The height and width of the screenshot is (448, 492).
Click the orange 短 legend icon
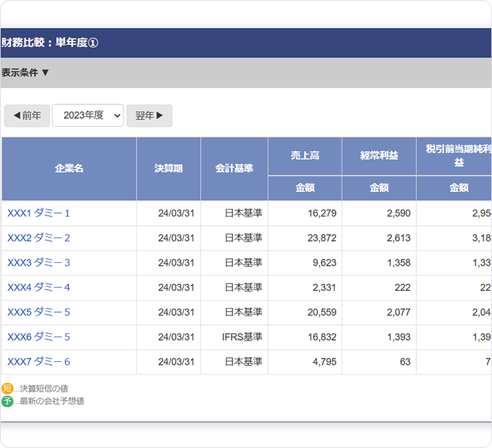point(8,389)
